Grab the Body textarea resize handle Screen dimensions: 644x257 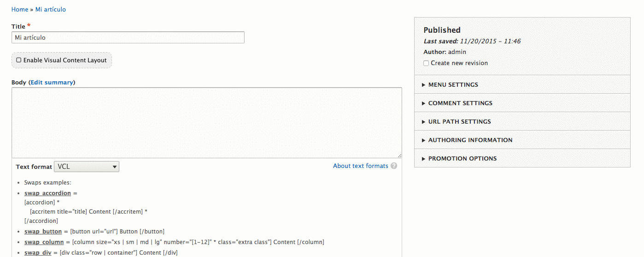[399, 155]
